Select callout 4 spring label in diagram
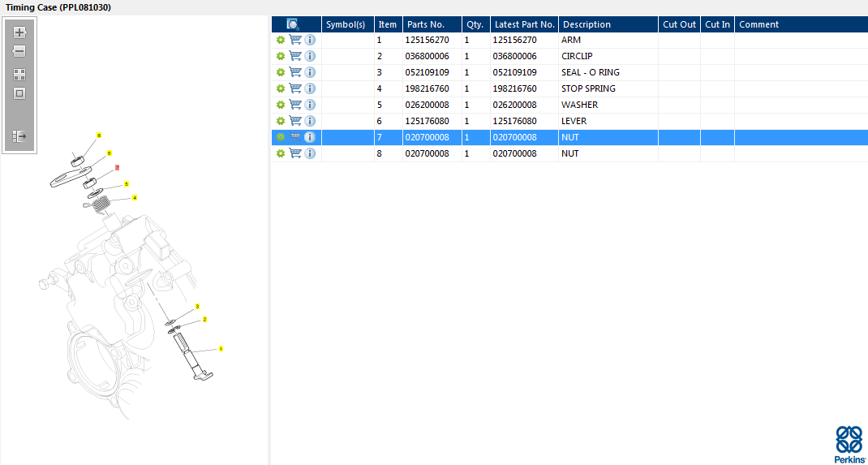The image size is (868, 465). [x=135, y=197]
